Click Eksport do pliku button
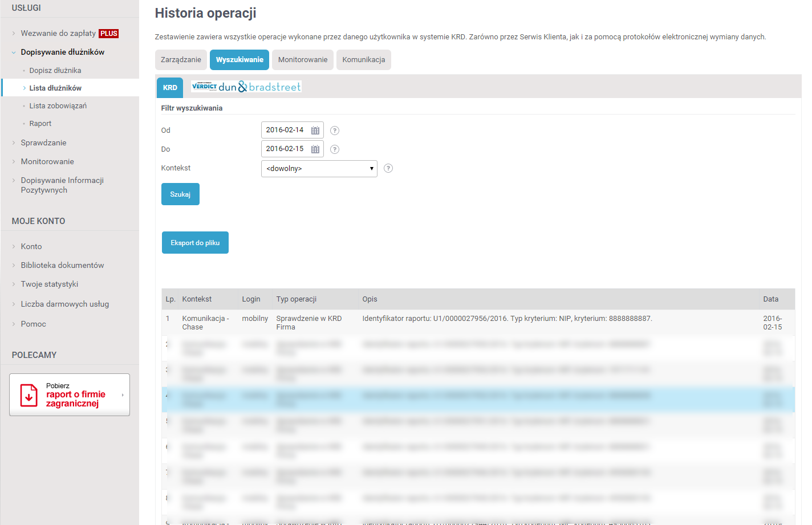This screenshot has height=525, width=812. point(195,243)
